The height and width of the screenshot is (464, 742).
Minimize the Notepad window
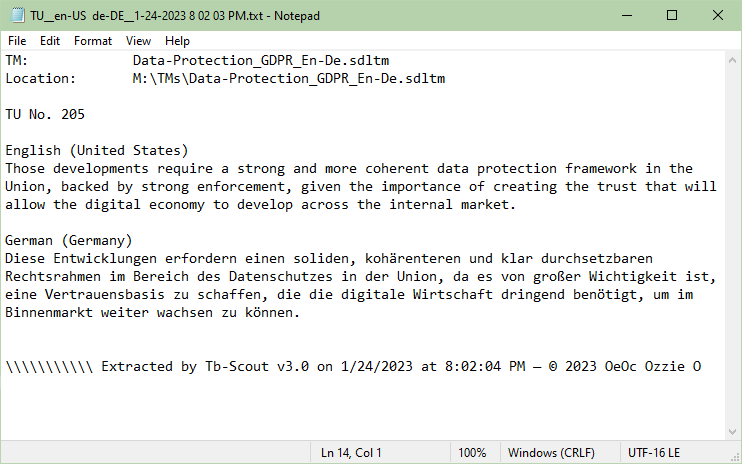[x=627, y=15]
